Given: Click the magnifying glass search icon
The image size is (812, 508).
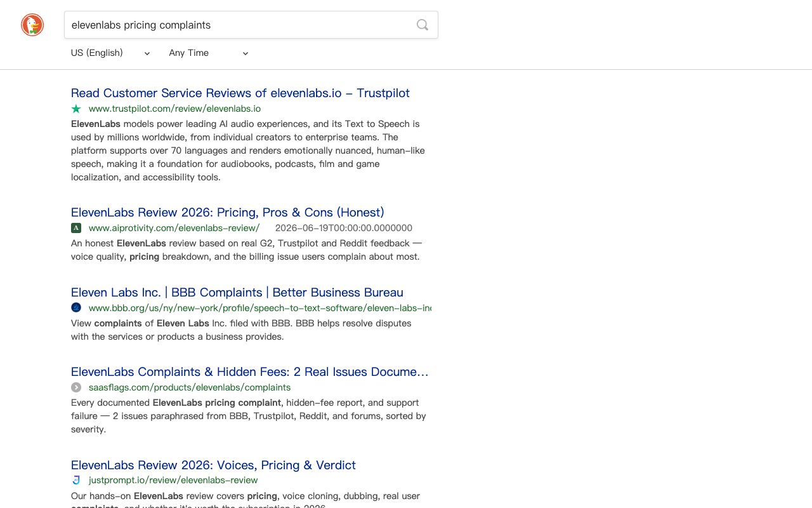Looking at the screenshot, I should 422,25.
